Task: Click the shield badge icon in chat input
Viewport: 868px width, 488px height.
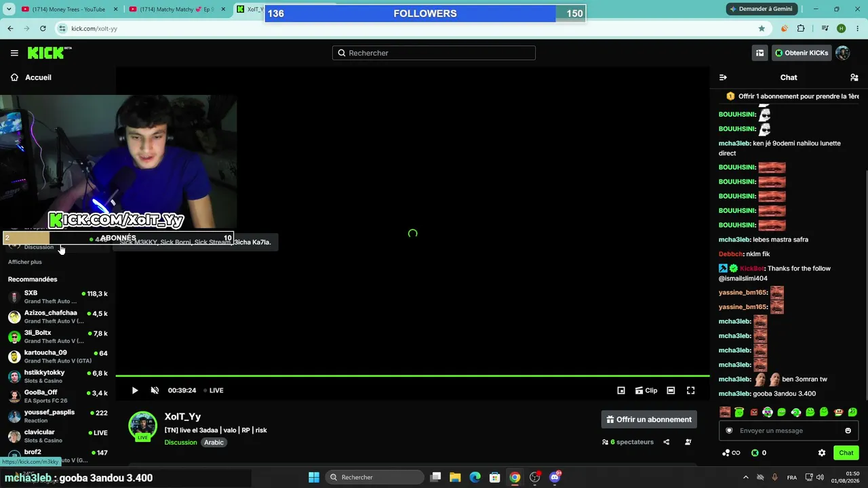Action: (x=729, y=430)
